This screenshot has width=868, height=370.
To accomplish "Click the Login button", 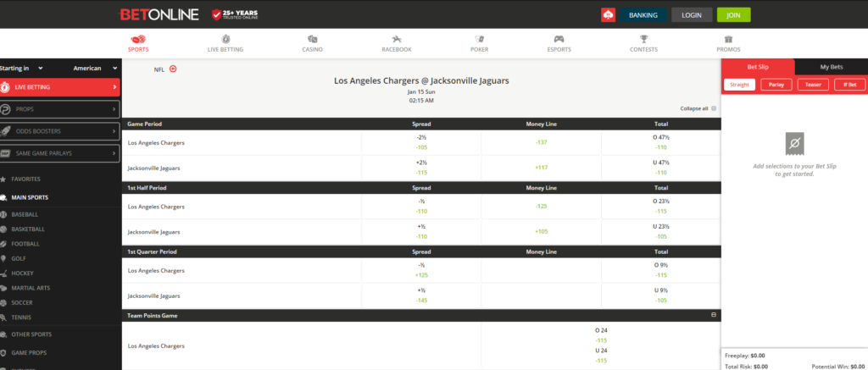I will pyautogui.click(x=692, y=15).
